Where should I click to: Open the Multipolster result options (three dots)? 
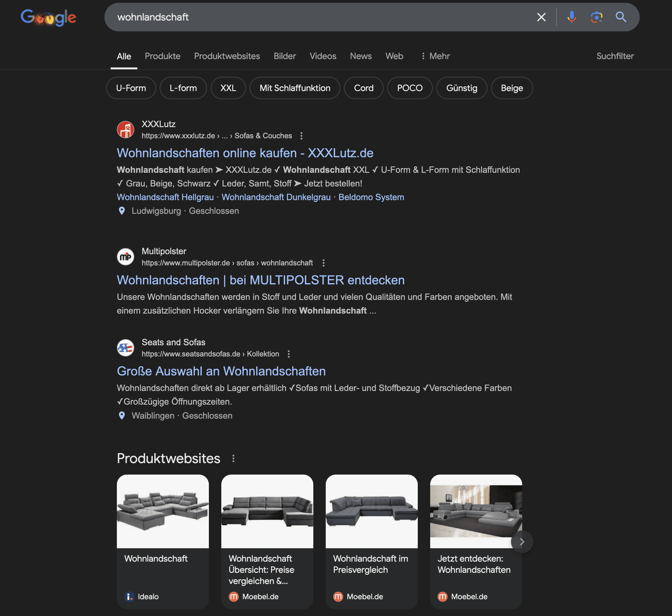click(x=323, y=263)
